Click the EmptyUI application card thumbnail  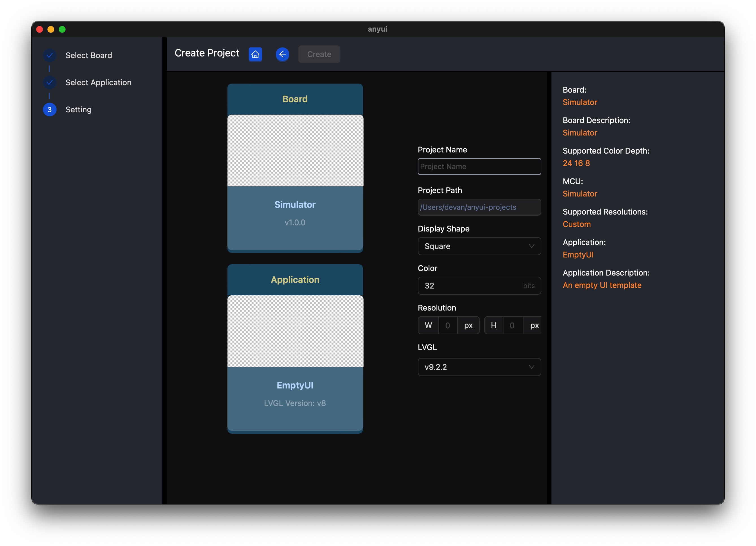[x=295, y=331]
